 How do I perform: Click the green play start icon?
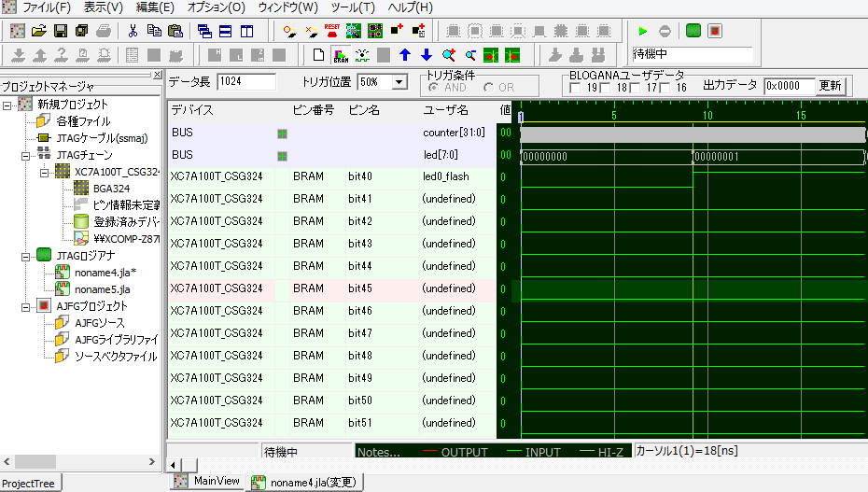[x=642, y=31]
